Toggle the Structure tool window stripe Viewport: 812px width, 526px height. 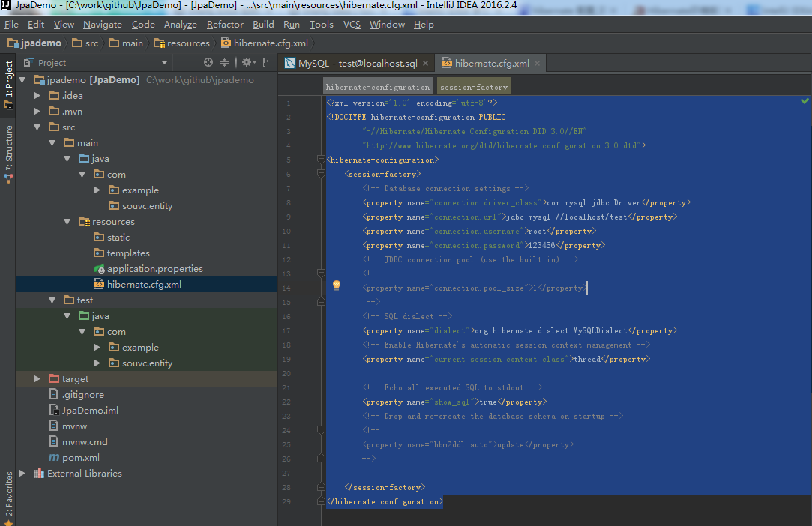9,154
